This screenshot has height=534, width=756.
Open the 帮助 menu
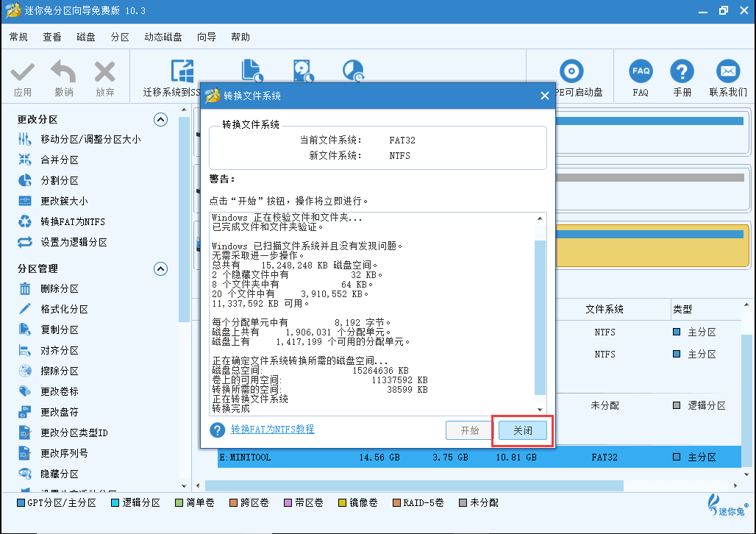coord(240,37)
